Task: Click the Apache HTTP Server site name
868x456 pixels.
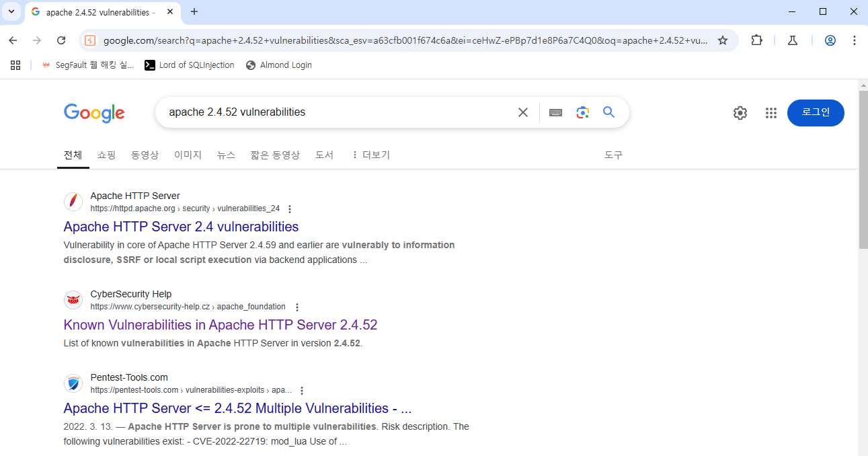Action: point(135,196)
